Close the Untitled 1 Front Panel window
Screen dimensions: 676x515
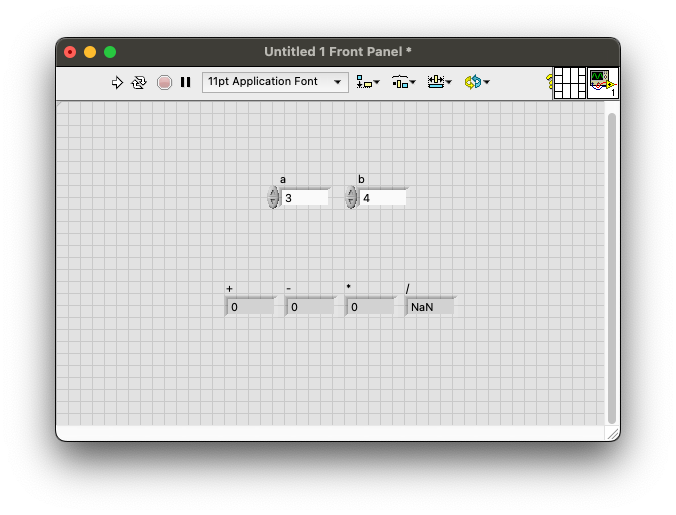tap(70, 52)
